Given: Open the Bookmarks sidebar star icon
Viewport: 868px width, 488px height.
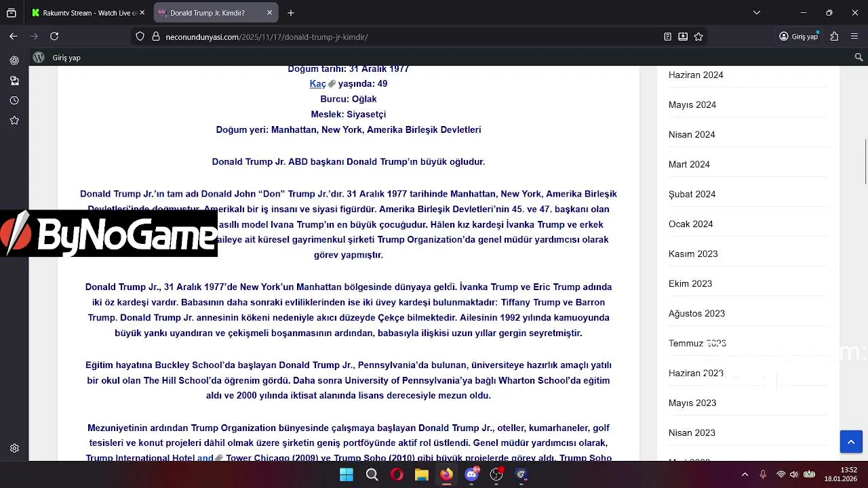Looking at the screenshot, I should click(14, 121).
